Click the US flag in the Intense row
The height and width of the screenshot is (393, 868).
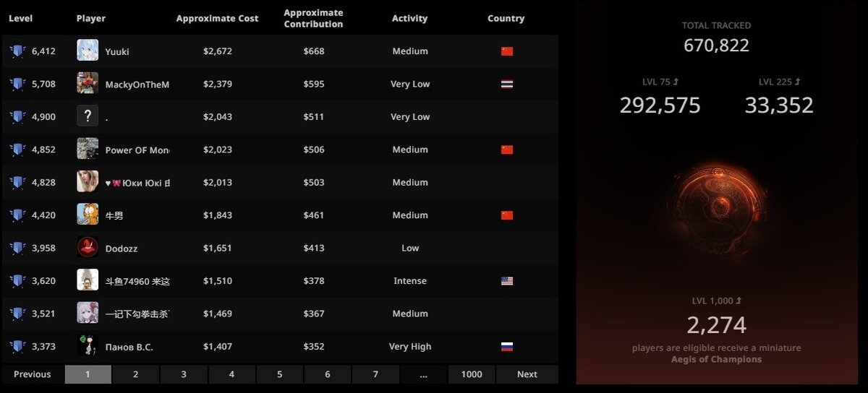click(507, 281)
